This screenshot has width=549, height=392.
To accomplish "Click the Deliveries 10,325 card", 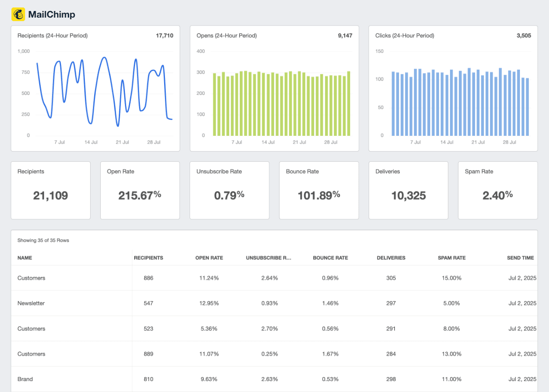I will tap(408, 190).
